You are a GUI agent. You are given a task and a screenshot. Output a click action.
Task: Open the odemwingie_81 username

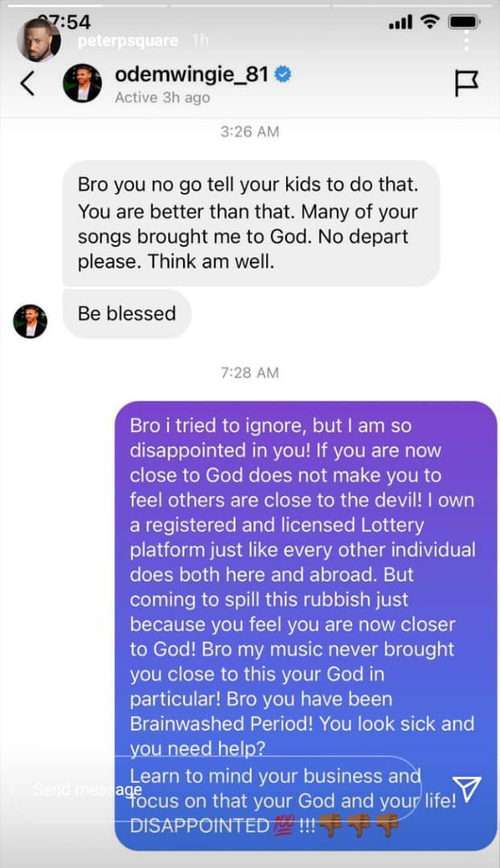(x=192, y=76)
